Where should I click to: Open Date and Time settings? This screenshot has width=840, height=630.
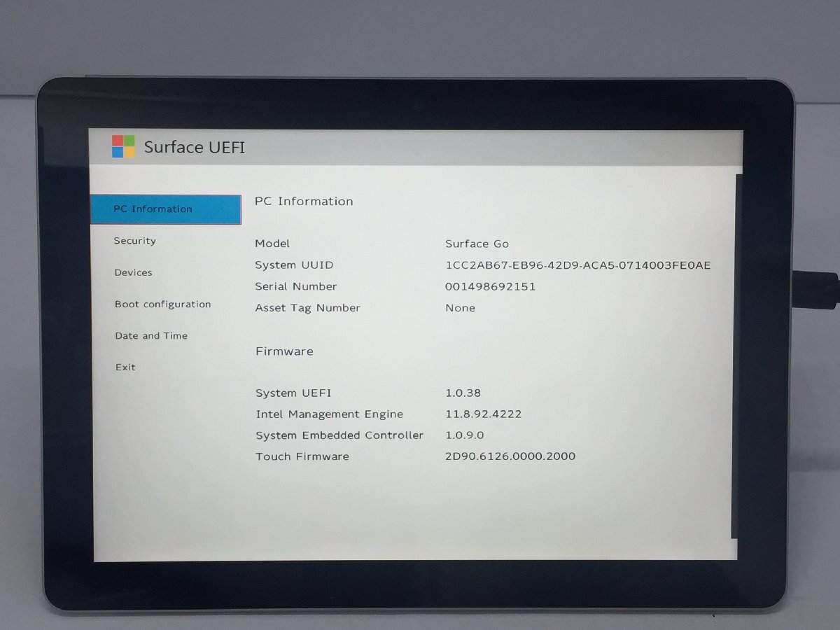point(151,336)
